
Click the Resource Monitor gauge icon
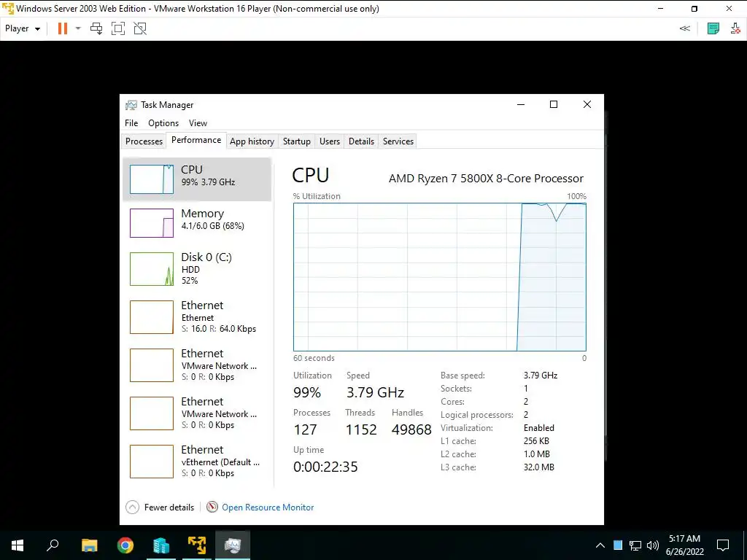[x=212, y=507]
